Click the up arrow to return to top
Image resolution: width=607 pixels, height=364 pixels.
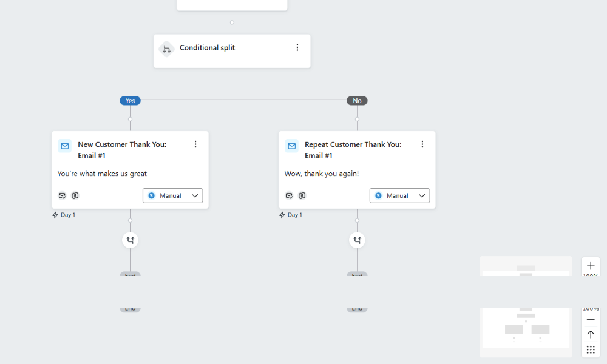[591, 334]
